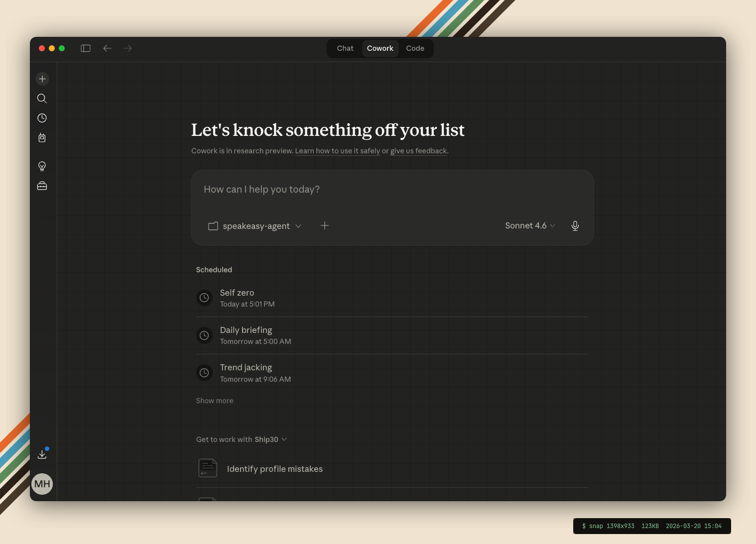Open scheduled tasks clock icon in sidebar
756x544 pixels.
pyautogui.click(x=42, y=118)
